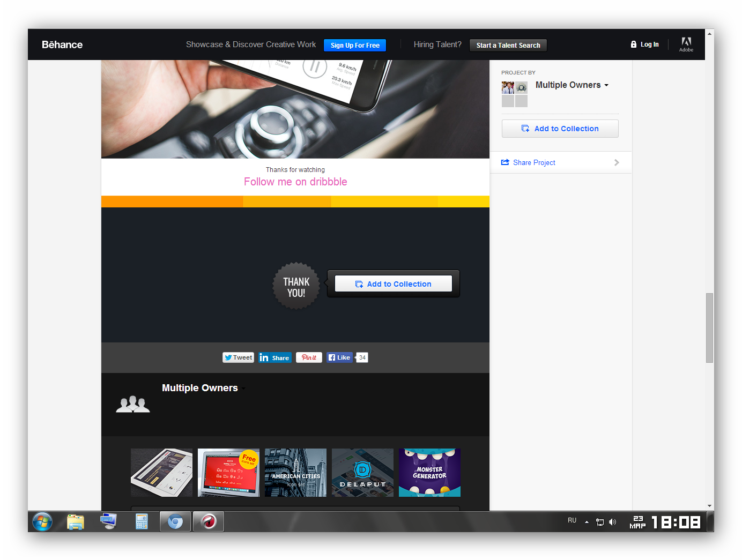This screenshot has width=742, height=560.
Task: Switch to the Chromium browser taskbar button
Action: (x=175, y=521)
